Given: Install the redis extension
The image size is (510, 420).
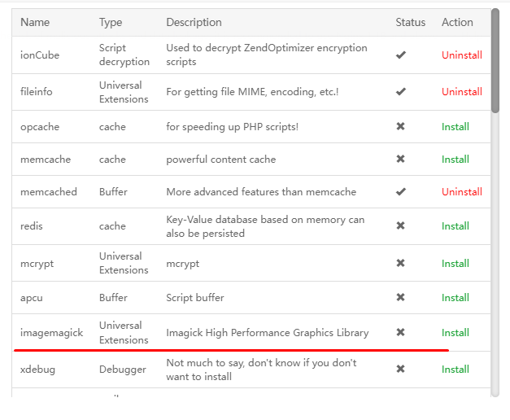Looking at the screenshot, I should coord(455,226).
